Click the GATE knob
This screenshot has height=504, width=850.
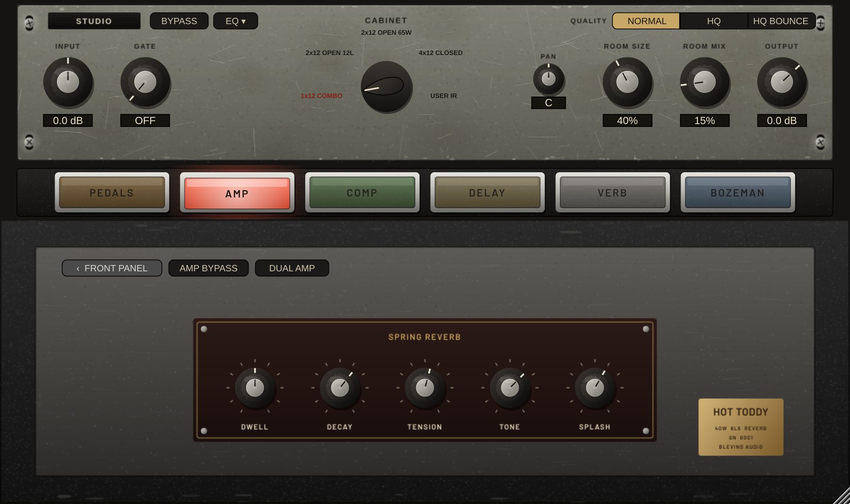tap(145, 82)
